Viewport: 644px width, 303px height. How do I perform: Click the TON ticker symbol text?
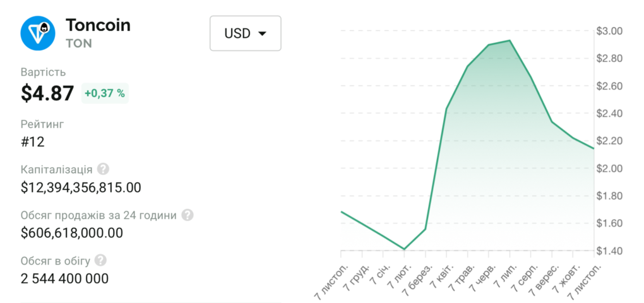(78, 44)
